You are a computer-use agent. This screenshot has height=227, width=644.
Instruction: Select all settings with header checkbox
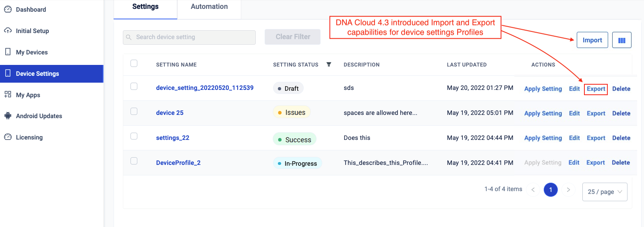click(x=134, y=63)
